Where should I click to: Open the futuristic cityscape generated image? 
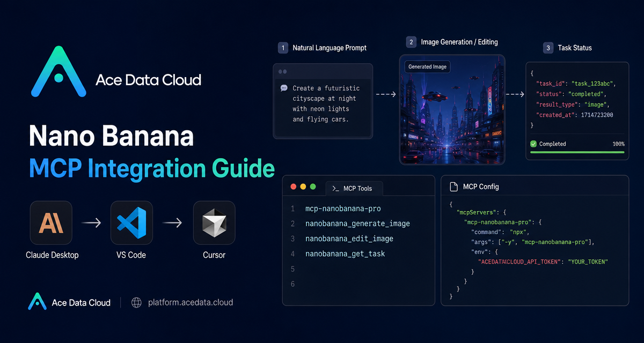452,109
